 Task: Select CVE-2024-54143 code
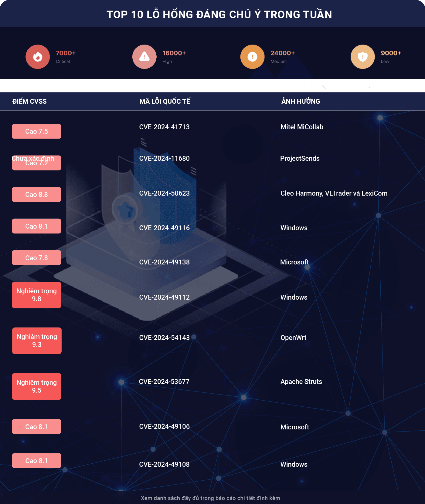(x=164, y=338)
